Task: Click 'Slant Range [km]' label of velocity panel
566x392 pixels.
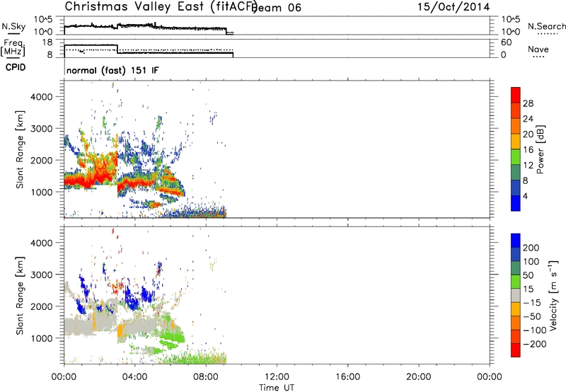Action: coord(20,296)
